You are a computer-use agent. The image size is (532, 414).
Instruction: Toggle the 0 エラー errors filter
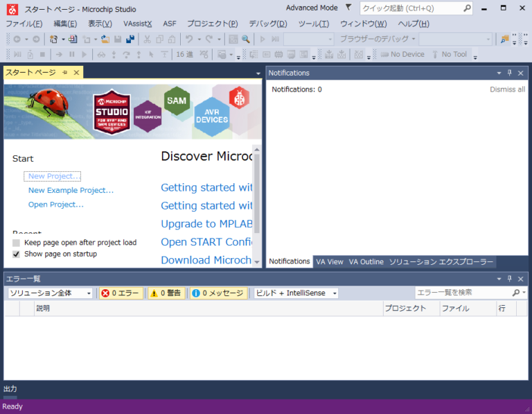[x=121, y=293]
